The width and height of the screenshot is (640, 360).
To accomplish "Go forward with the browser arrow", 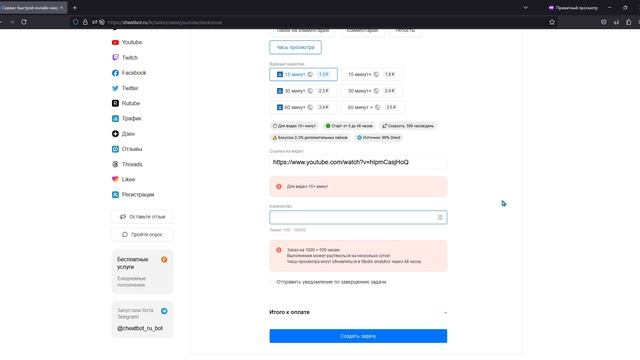I will click(11, 22).
